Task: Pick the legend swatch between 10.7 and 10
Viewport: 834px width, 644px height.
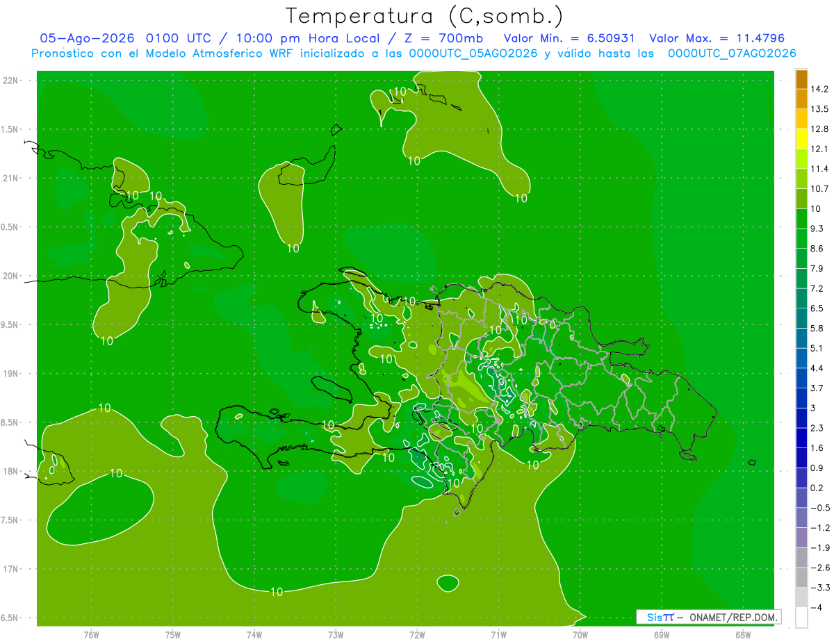Action: pos(801,199)
